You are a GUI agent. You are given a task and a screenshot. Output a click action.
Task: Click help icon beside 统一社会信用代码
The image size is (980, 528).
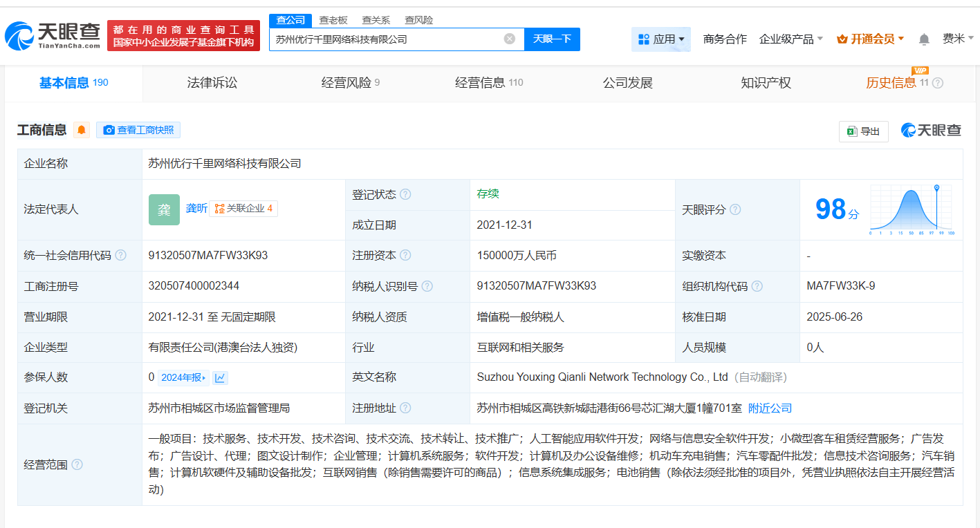pos(121,256)
